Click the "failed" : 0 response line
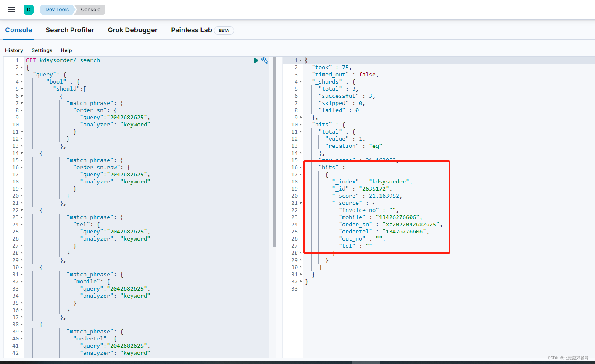 point(339,110)
